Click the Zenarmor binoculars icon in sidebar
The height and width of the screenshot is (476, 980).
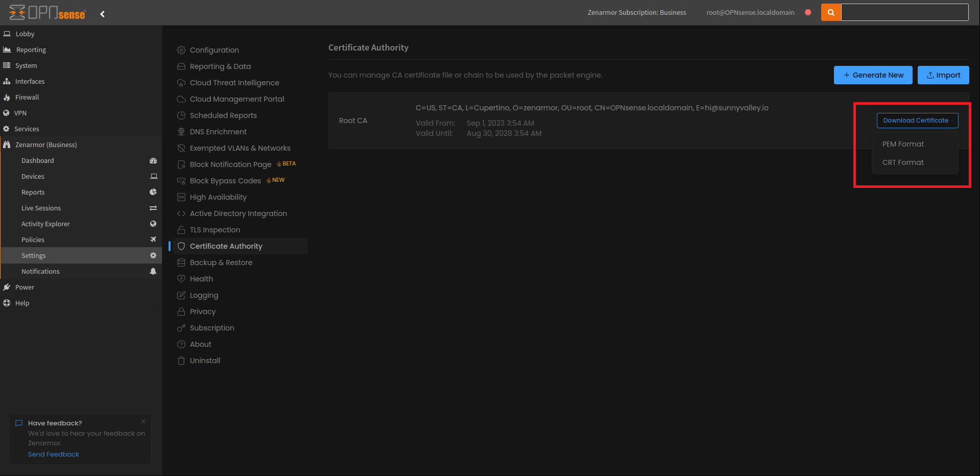tap(7, 145)
